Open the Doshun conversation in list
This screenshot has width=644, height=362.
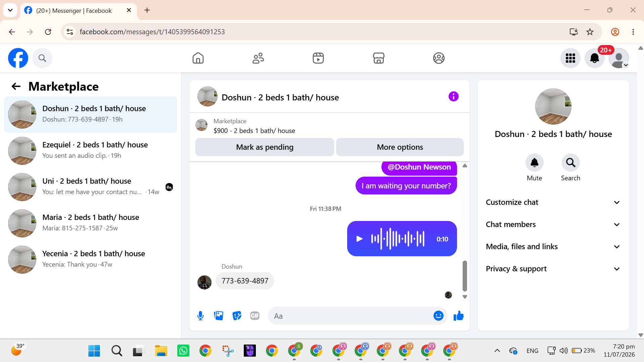91,115
